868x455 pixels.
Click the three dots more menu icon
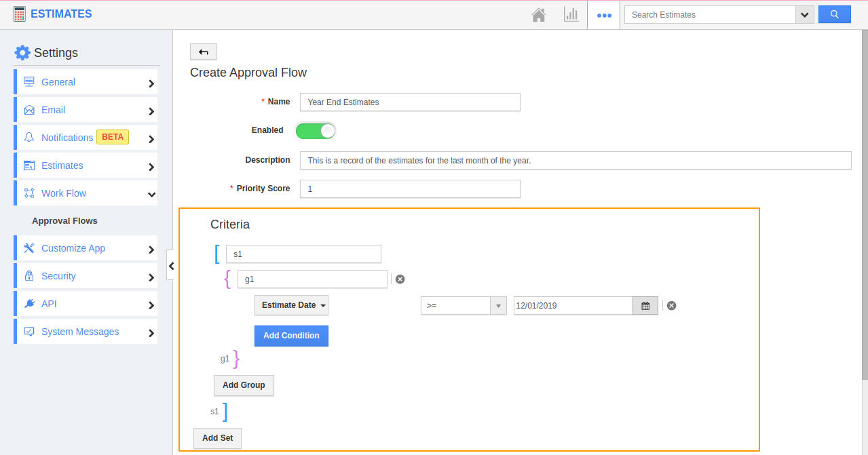click(604, 15)
